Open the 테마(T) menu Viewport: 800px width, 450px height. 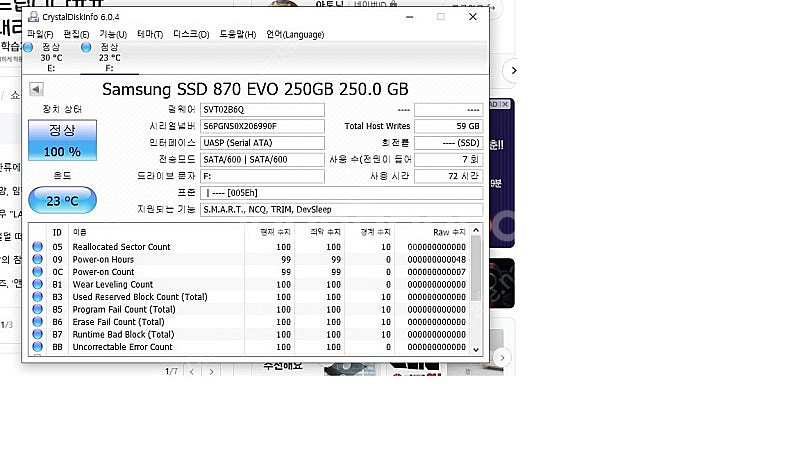[x=150, y=34]
